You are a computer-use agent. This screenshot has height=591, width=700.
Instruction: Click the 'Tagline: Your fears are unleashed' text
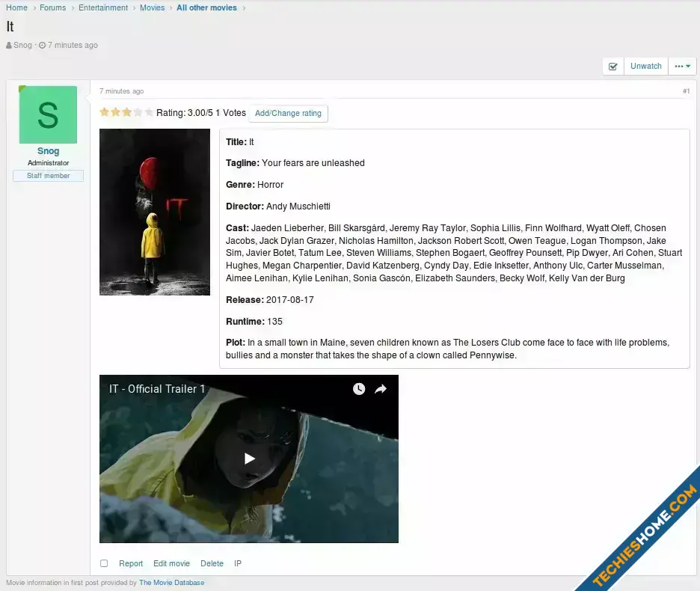295,163
